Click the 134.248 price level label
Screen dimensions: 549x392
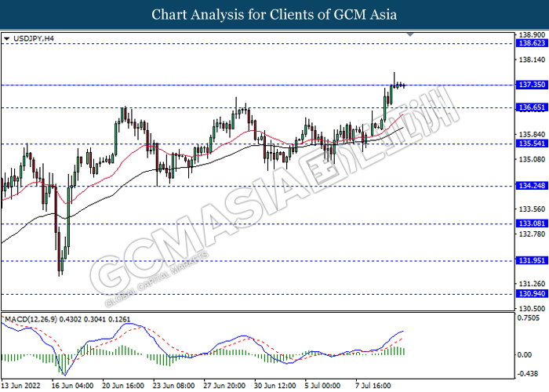tap(532, 186)
